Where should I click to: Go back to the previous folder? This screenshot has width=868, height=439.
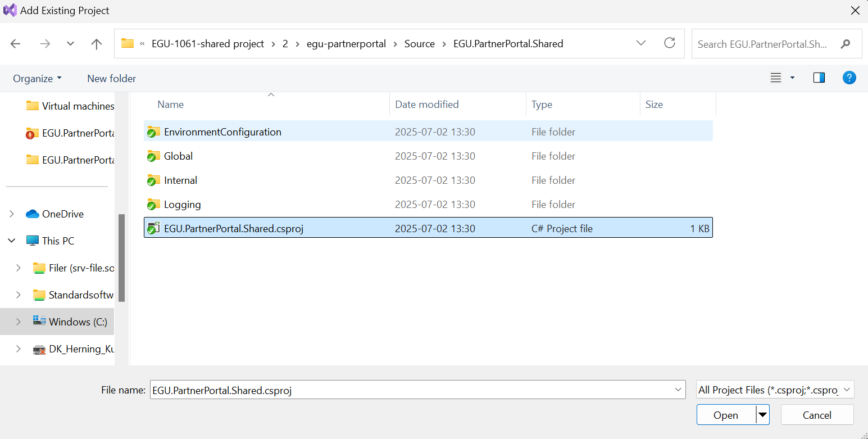pos(16,44)
